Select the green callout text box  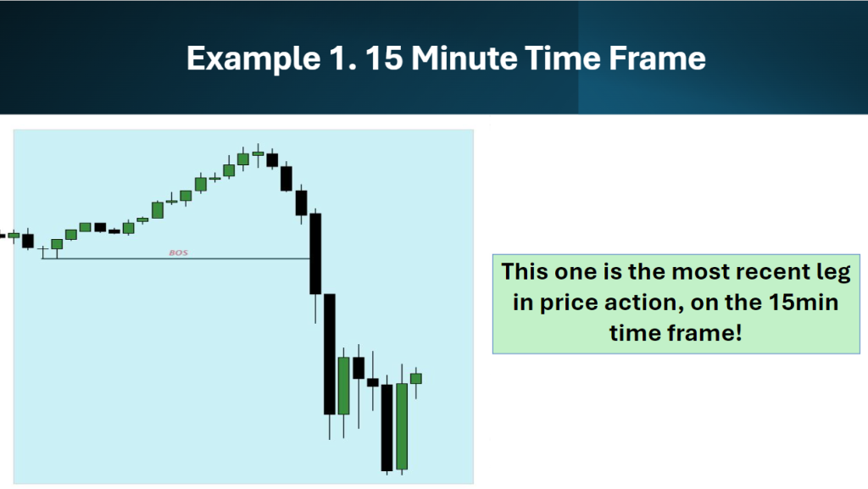pos(676,303)
